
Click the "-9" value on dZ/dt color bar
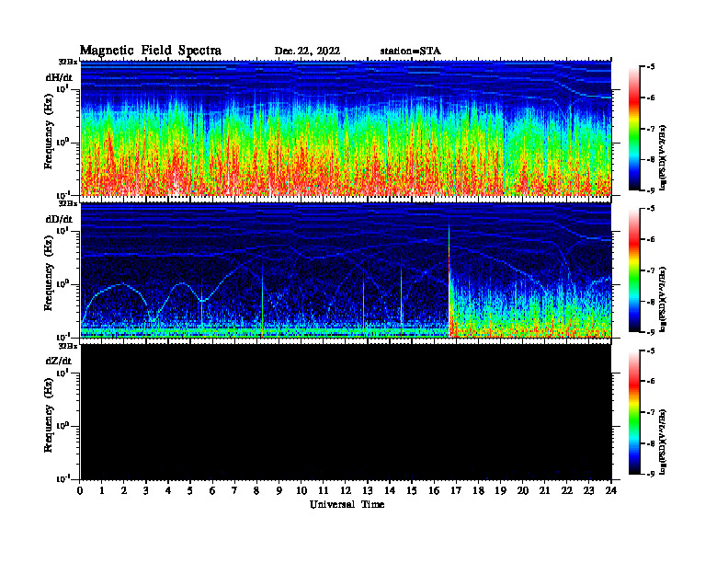tap(651, 474)
